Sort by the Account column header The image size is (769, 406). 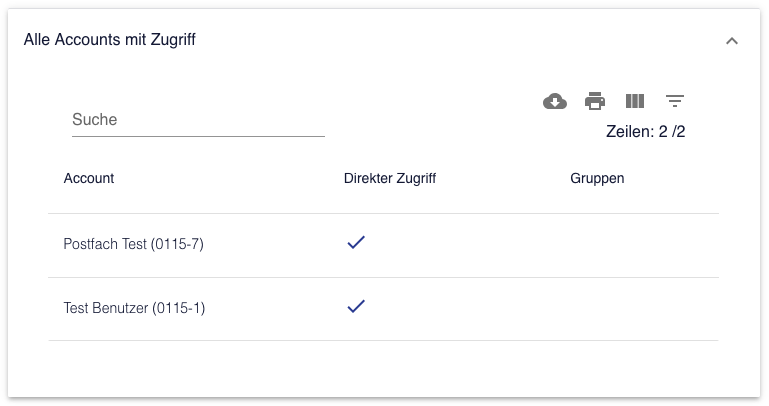click(89, 178)
